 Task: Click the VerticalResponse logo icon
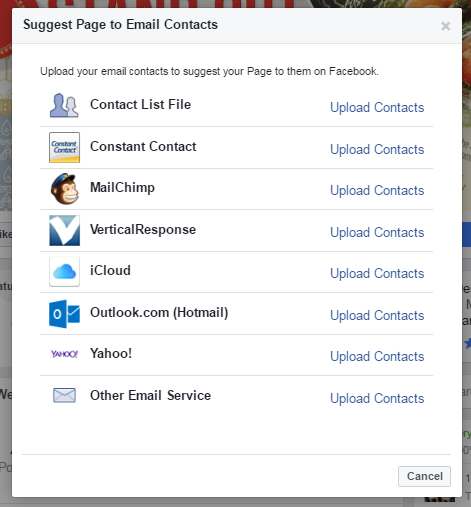64,230
